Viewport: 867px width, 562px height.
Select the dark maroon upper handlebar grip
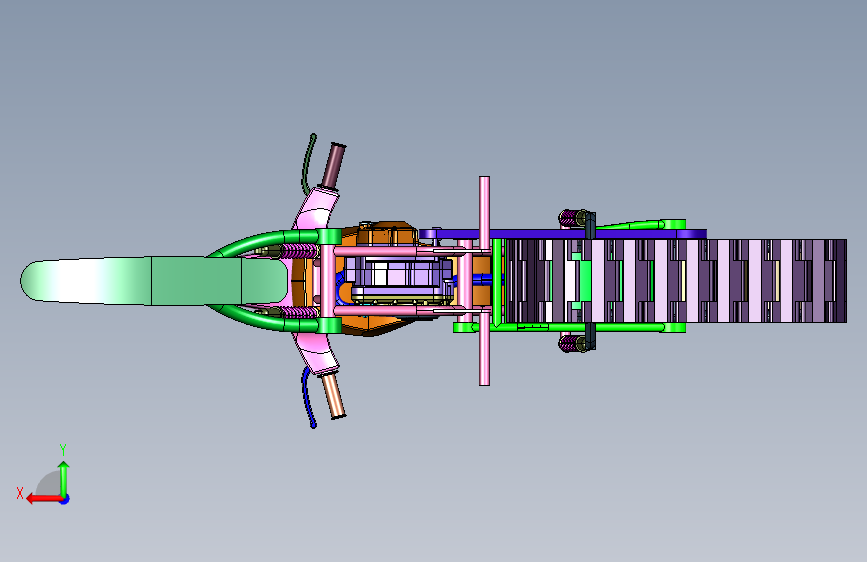[334, 165]
